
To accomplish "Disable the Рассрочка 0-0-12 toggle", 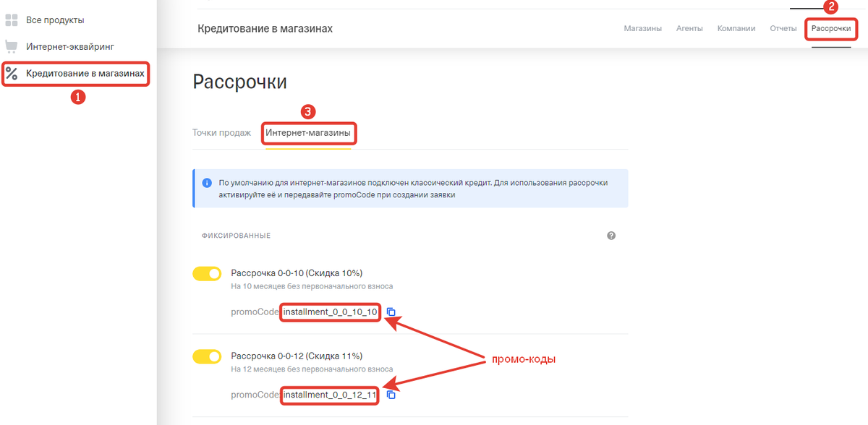I will [x=207, y=356].
